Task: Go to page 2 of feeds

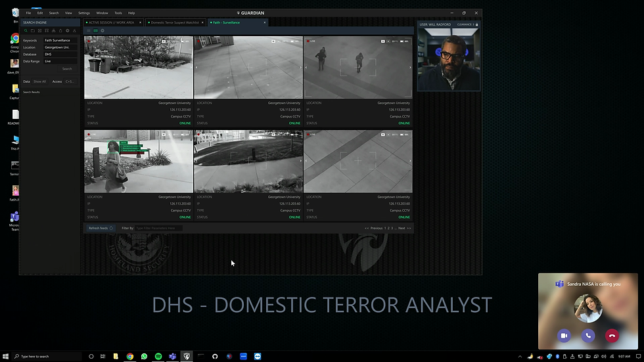Action: point(388,228)
